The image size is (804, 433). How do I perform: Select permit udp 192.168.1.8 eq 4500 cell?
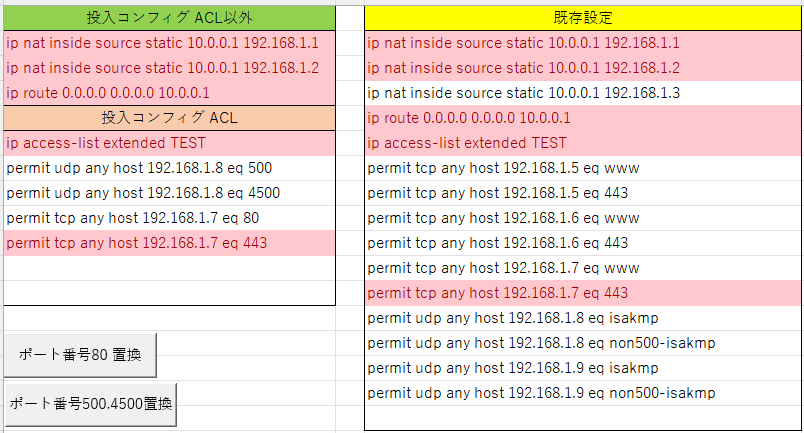coord(170,193)
